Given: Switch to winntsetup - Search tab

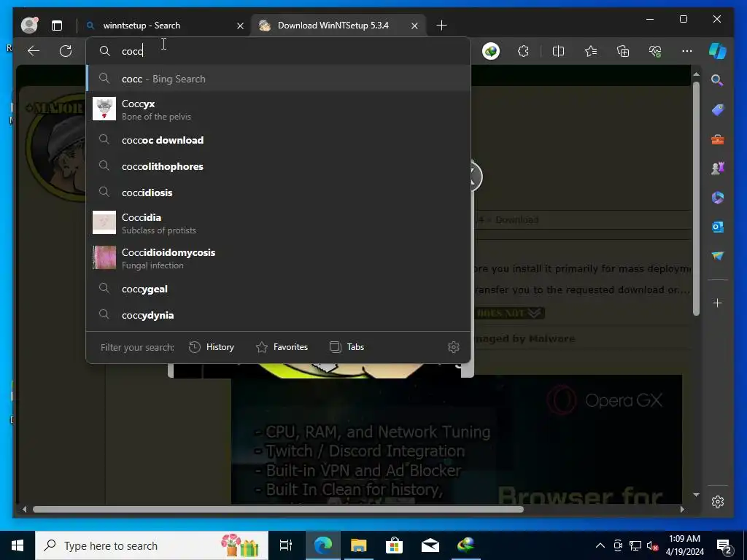Looking at the screenshot, I should (166, 26).
